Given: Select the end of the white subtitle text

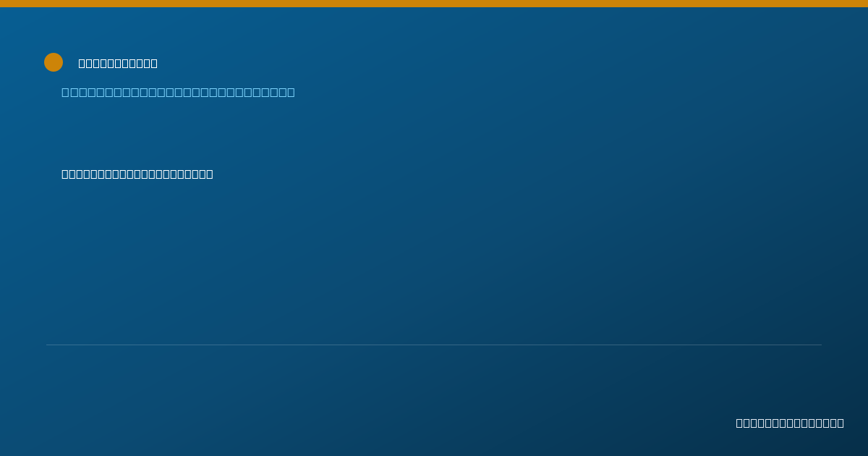Looking at the screenshot, I should (210, 174).
